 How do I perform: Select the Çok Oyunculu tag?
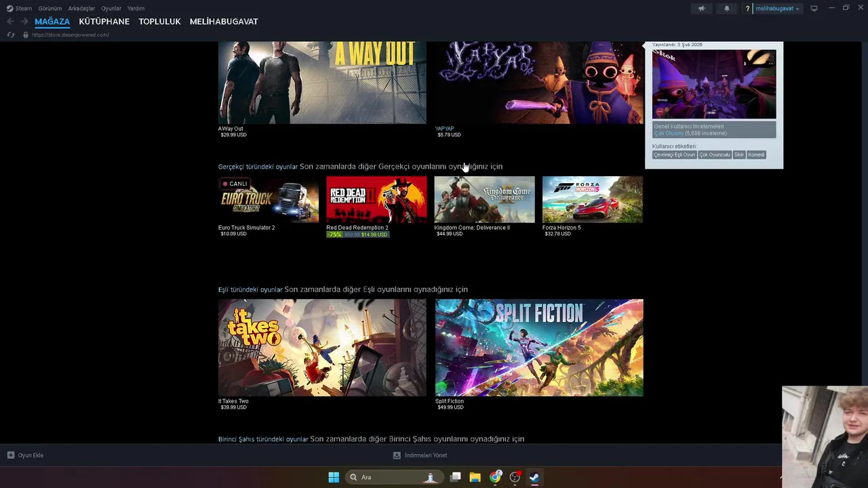pyautogui.click(x=714, y=155)
